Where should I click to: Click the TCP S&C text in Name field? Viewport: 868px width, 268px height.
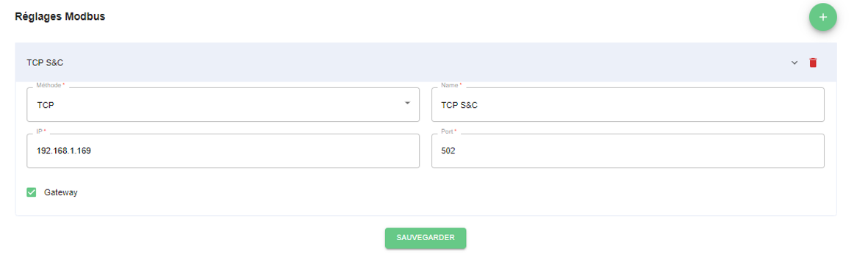459,105
